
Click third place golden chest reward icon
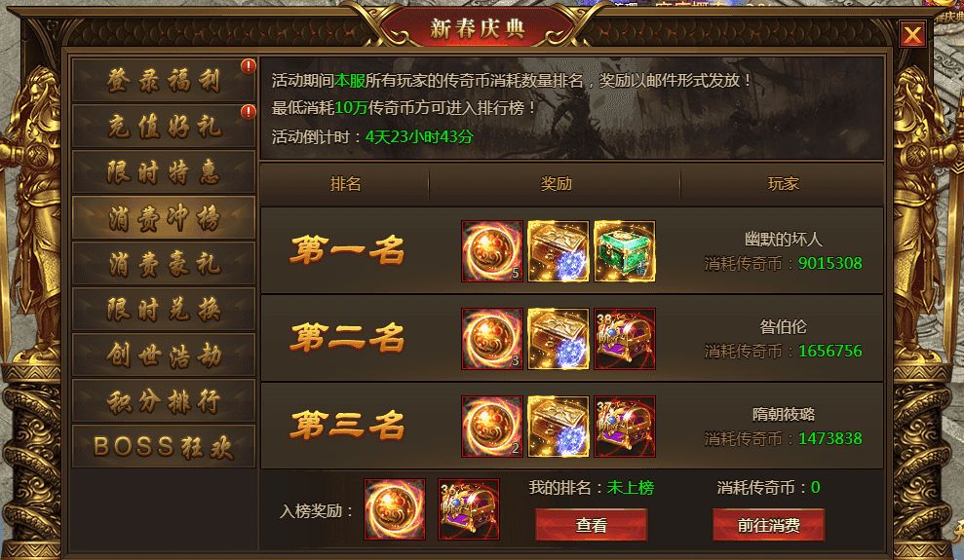[x=559, y=427]
